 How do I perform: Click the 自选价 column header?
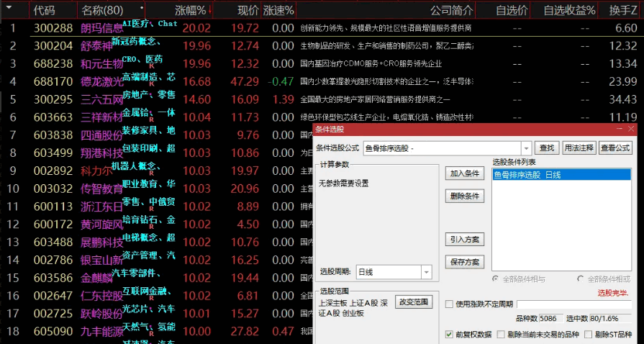[x=512, y=10]
